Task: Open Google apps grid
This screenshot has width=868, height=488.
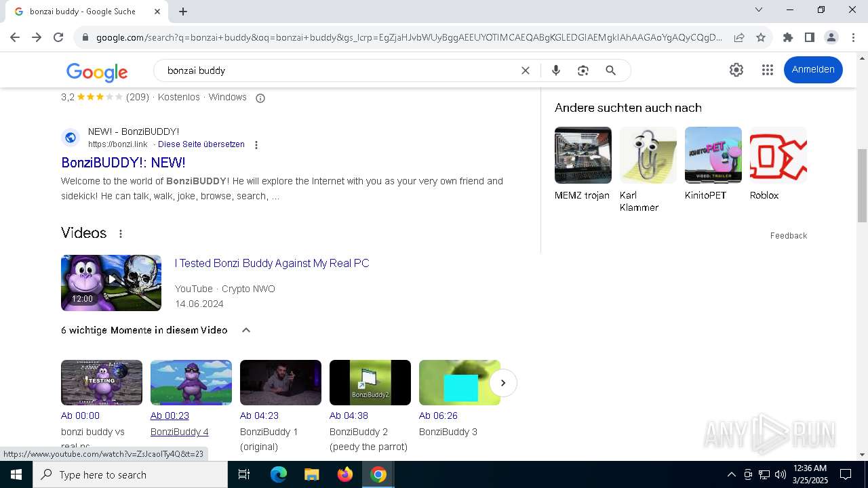Action: 768,70
